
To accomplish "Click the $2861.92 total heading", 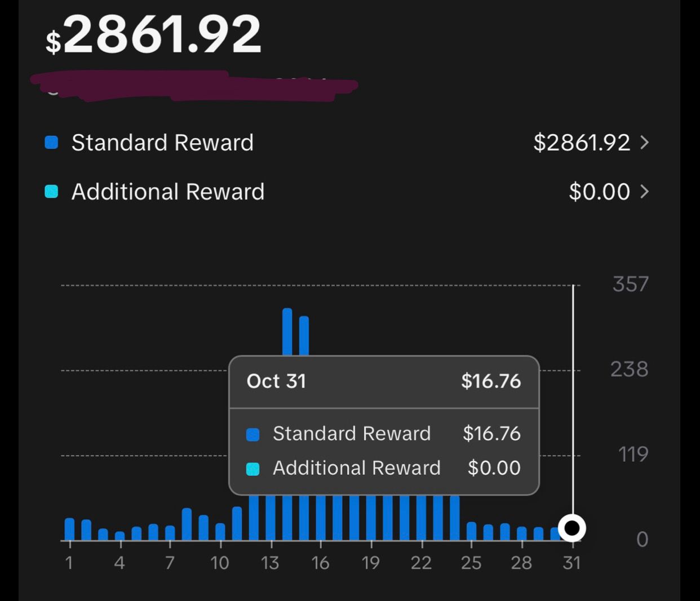I will pos(154,35).
